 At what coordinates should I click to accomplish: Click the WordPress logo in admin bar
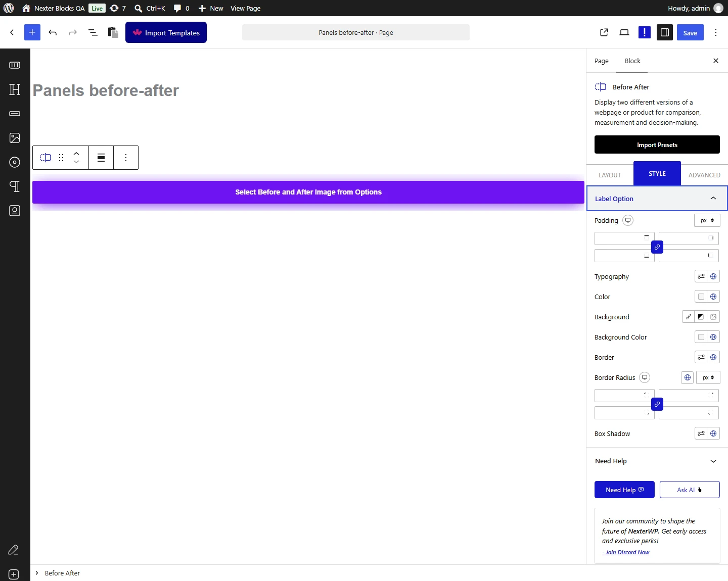[x=9, y=8]
